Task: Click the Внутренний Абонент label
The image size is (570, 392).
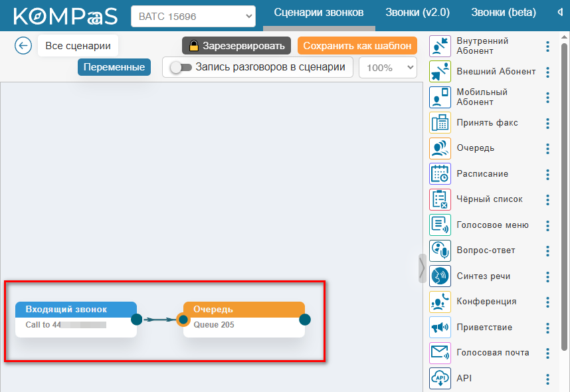Action: coord(482,47)
